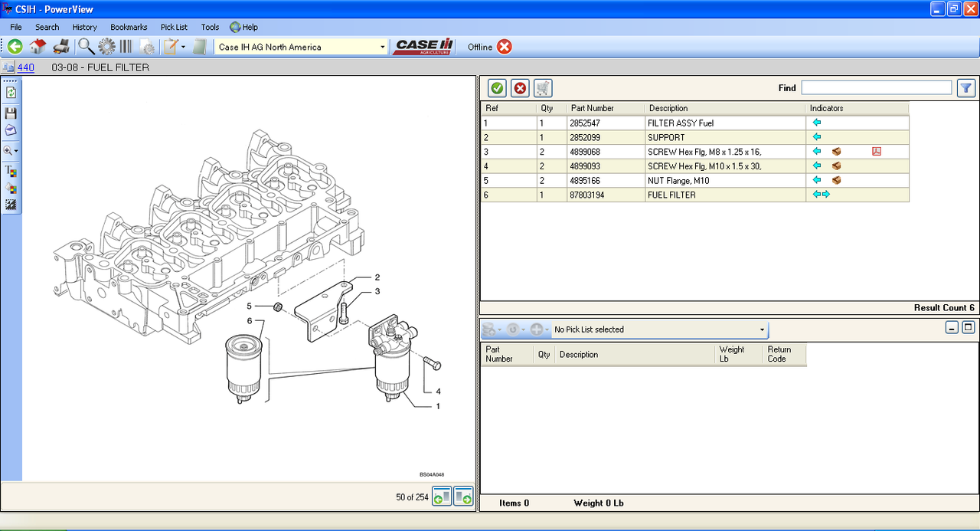Click the notepad-with-pencil toolbar icon
The width and height of the screenshot is (980, 531).
(171, 47)
